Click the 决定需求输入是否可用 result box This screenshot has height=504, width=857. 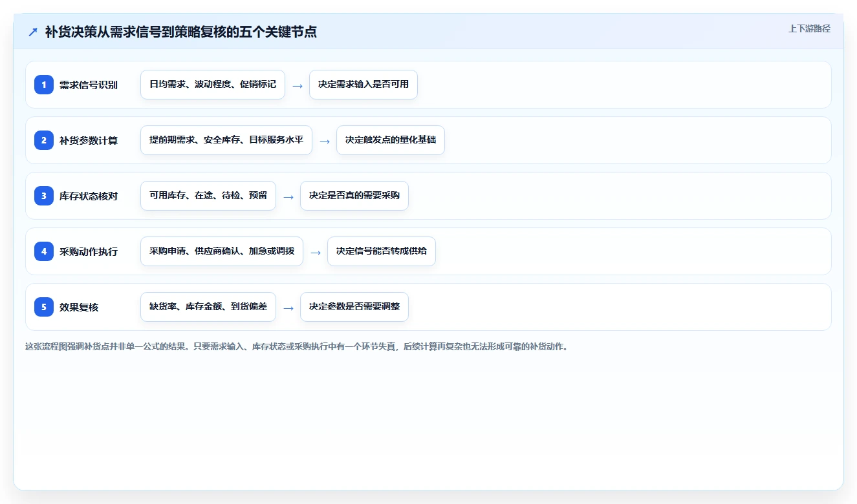(x=363, y=85)
